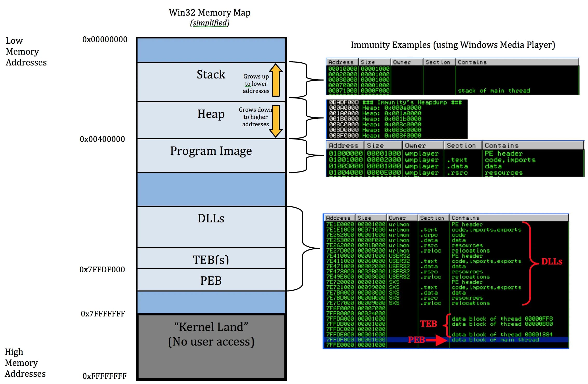
Task: Click the stack of main thread entry
Action: pos(494,90)
